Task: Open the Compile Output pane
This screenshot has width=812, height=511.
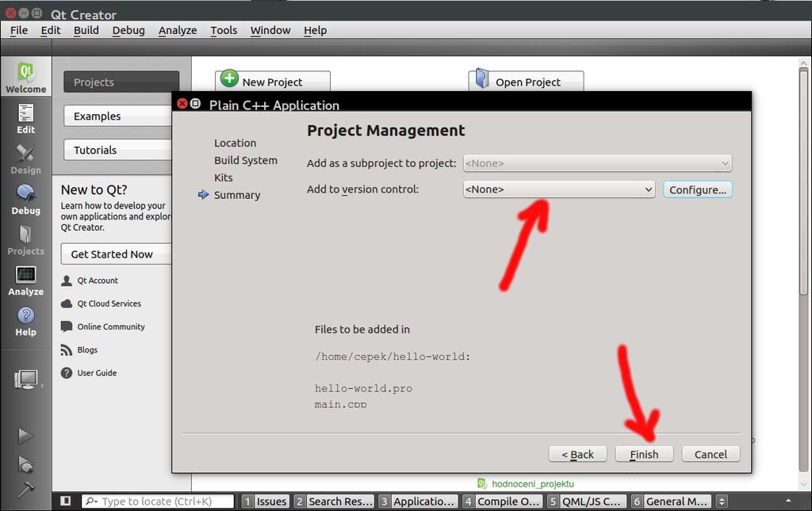Action: (502, 501)
